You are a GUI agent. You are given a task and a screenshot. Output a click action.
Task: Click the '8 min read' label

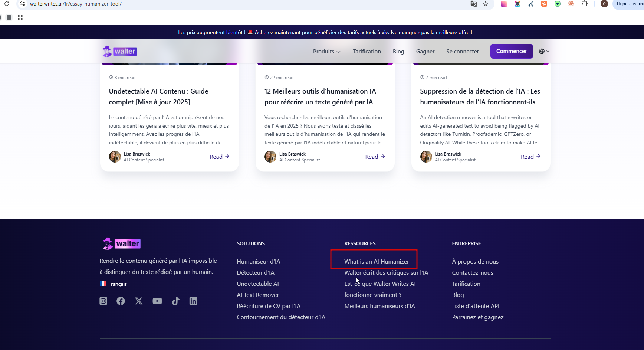(x=122, y=78)
